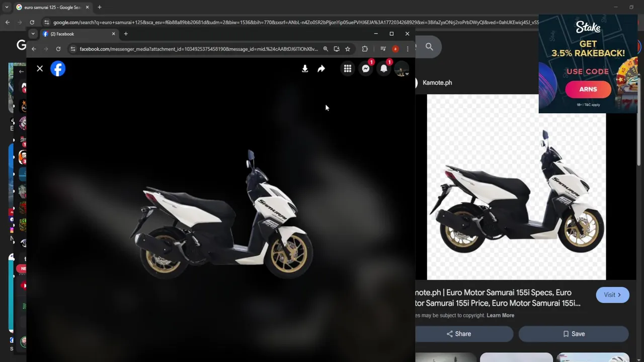Open tab search dropdown in Facebook window
644x362 pixels.
(33, 34)
